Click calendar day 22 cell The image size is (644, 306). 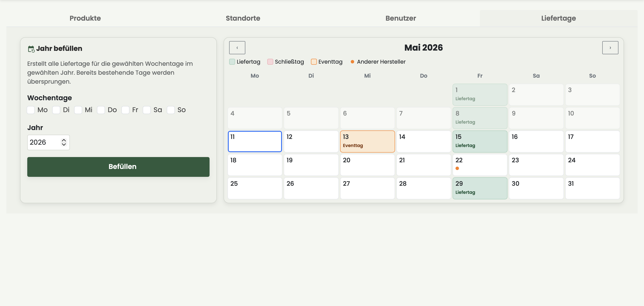click(480, 165)
